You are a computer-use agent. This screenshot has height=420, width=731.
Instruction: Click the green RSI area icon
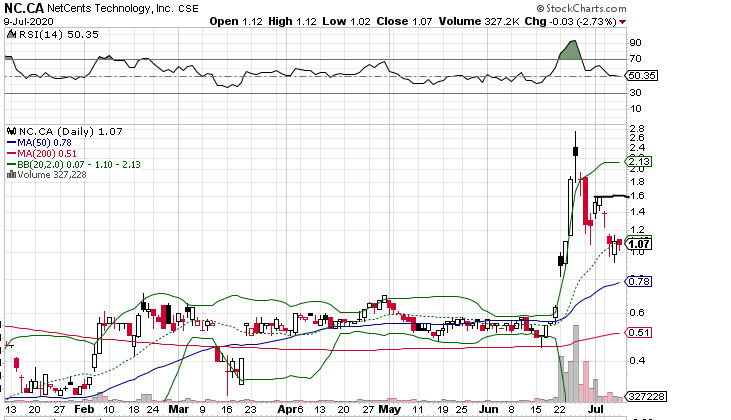[11, 34]
